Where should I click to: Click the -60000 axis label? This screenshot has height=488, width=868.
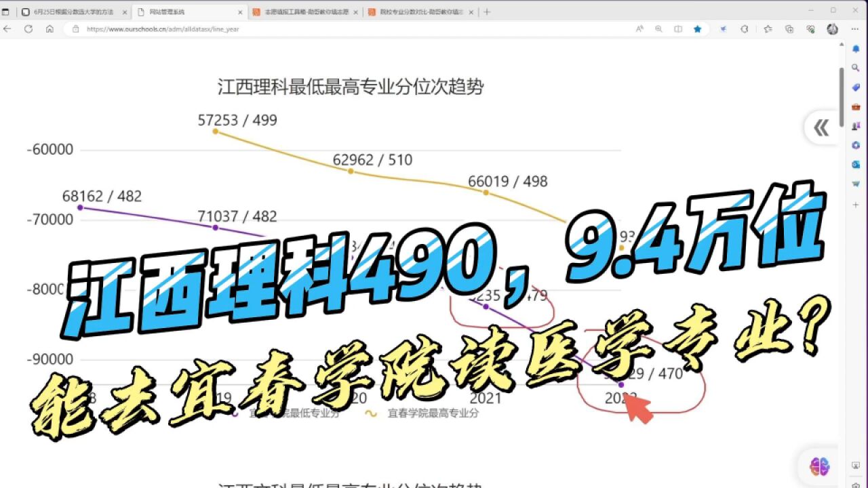(x=50, y=150)
